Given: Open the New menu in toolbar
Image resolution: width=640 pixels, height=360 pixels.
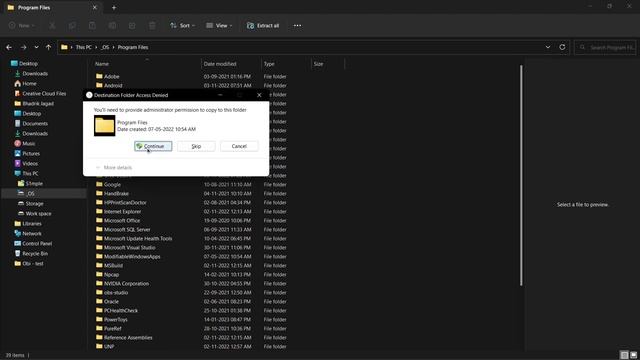Looking at the screenshot, I should [x=22, y=25].
